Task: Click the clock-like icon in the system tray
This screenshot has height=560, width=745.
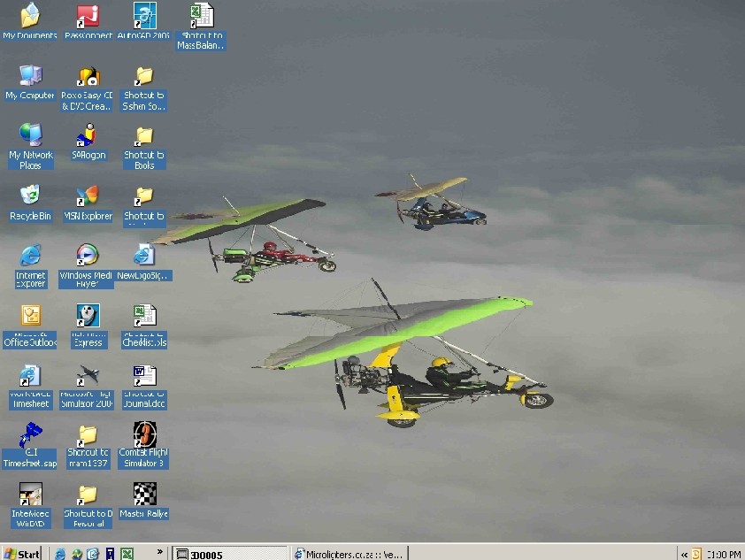Action: [x=696, y=554]
